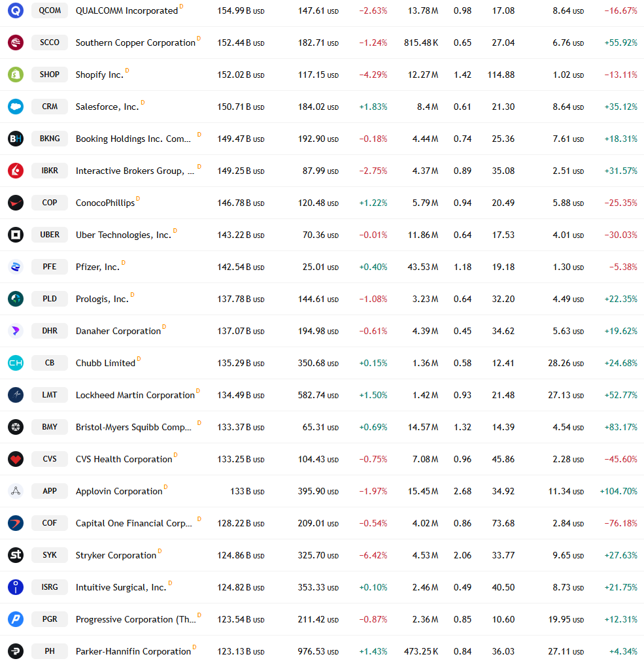Click the Progressive logo icon
644x663 pixels.
pos(16,619)
